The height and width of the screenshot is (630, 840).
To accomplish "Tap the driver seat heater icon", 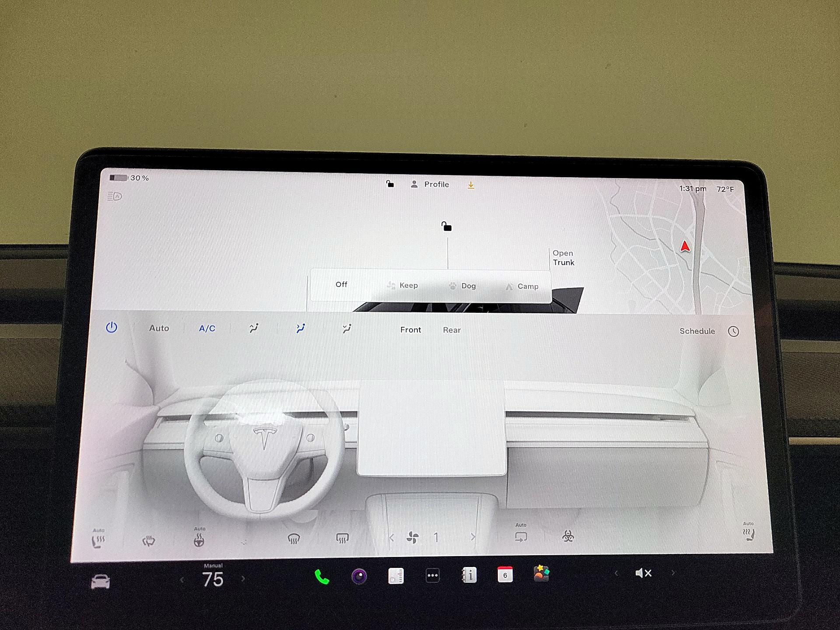I will click(98, 541).
